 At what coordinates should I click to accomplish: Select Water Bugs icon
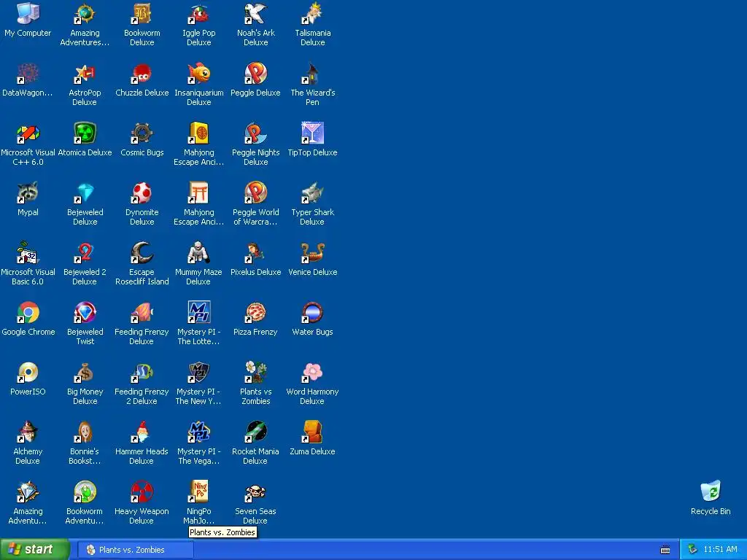(312, 313)
